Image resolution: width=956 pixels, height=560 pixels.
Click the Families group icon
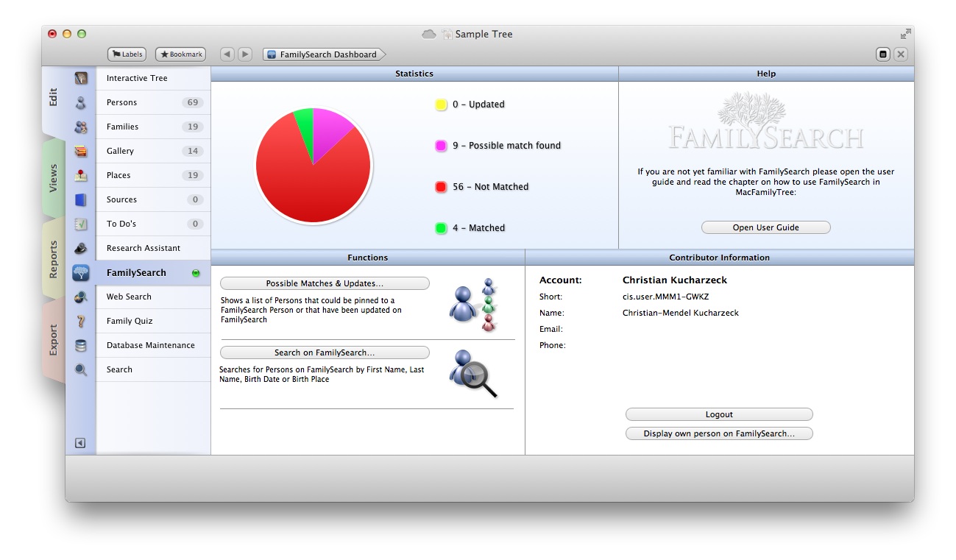point(81,127)
